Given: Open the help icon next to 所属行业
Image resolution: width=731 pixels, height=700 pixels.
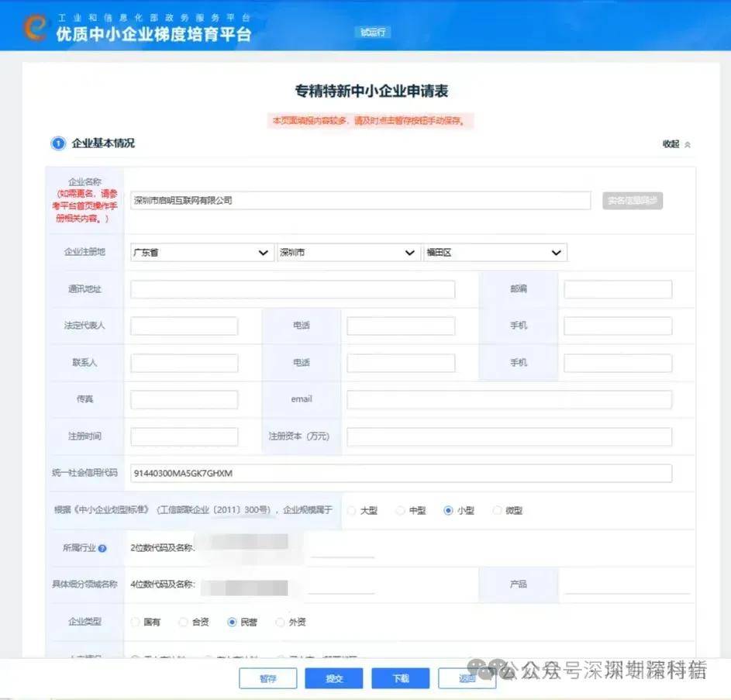Looking at the screenshot, I should click(x=102, y=547).
